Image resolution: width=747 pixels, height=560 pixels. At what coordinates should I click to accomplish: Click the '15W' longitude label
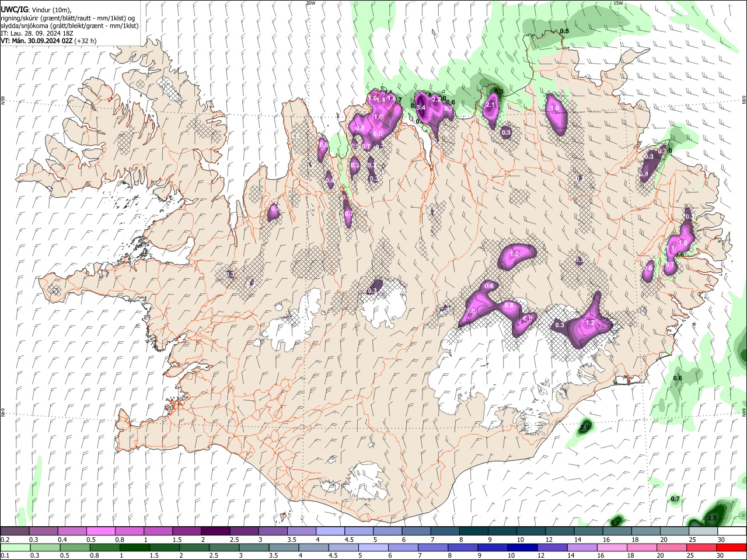pos(619,3)
